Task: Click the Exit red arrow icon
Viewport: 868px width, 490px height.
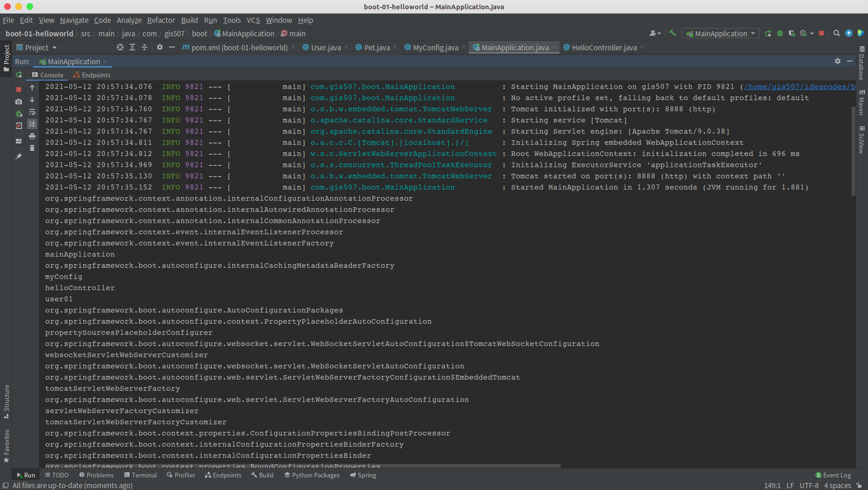Action: pyautogui.click(x=19, y=126)
